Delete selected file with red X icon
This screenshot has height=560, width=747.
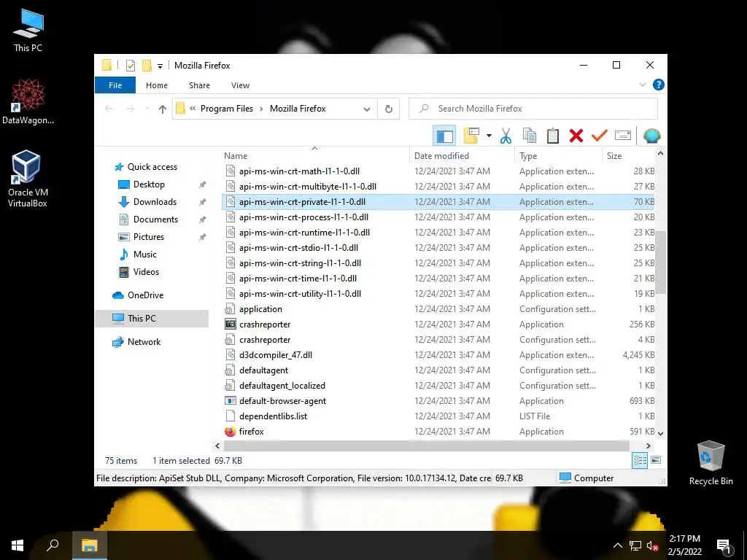(x=576, y=136)
